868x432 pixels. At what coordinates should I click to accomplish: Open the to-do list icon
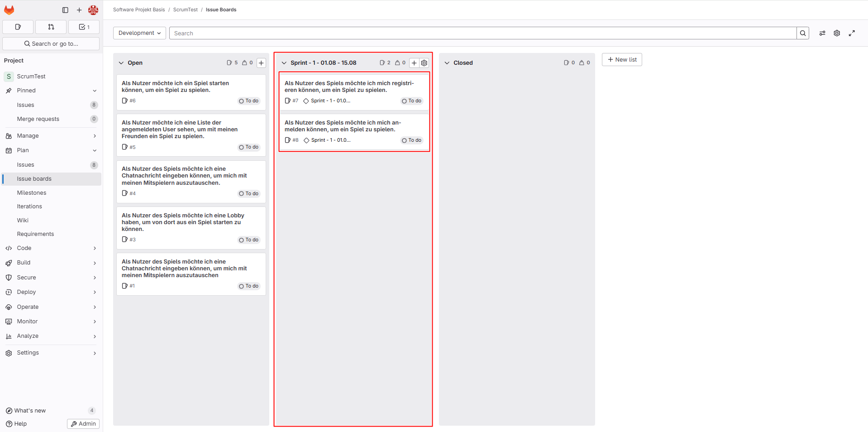[x=84, y=27]
